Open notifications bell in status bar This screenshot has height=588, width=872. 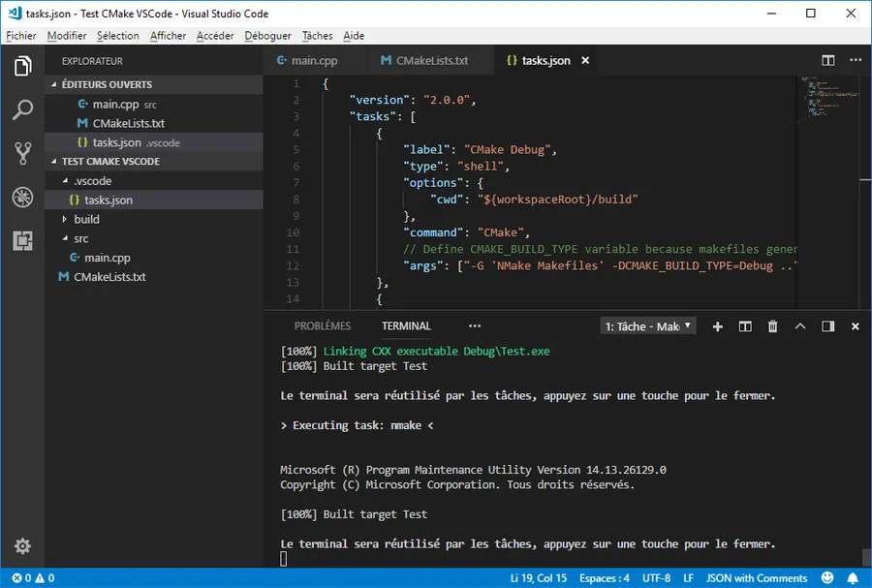[853, 578]
